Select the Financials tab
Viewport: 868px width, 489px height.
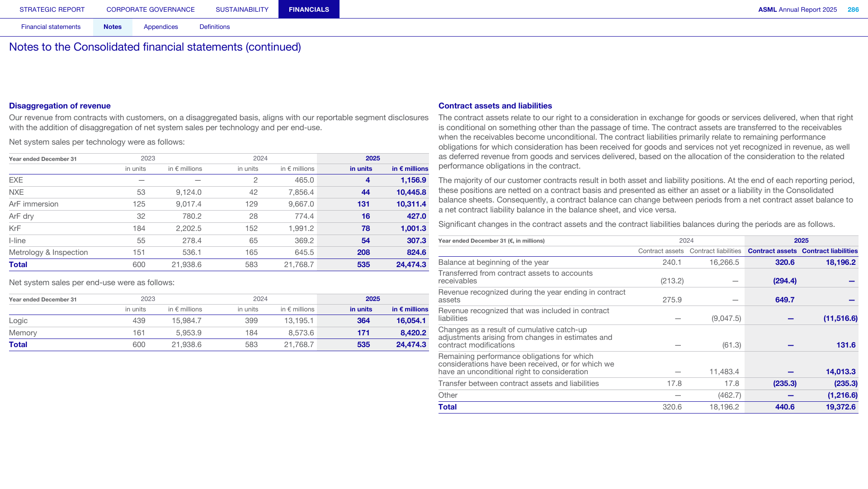pos(309,9)
